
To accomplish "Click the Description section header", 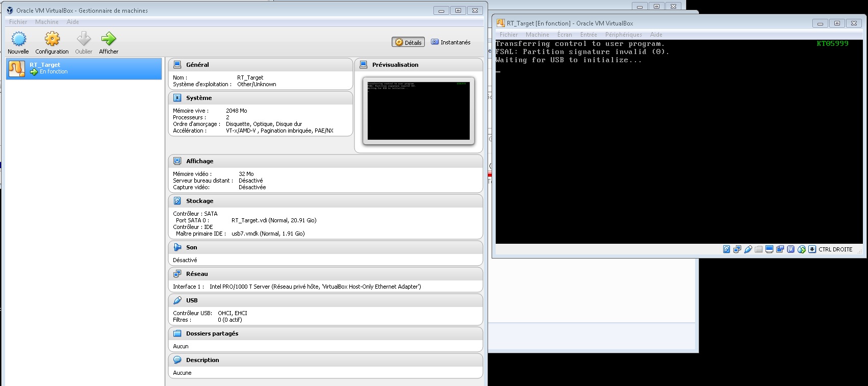I will click(x=325, y=360).
